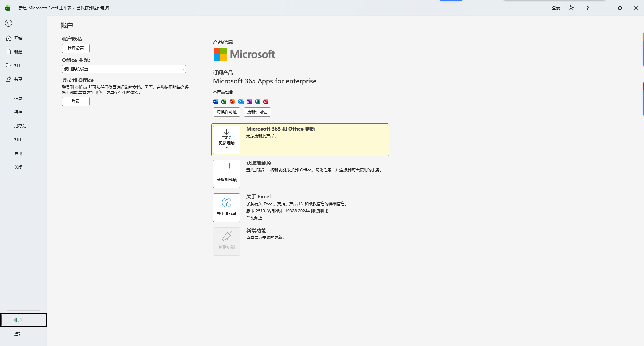The height and width of the screenshot is (346, 644).
Task: Click the 管理设置 button
Action: (x=75, y=48)
